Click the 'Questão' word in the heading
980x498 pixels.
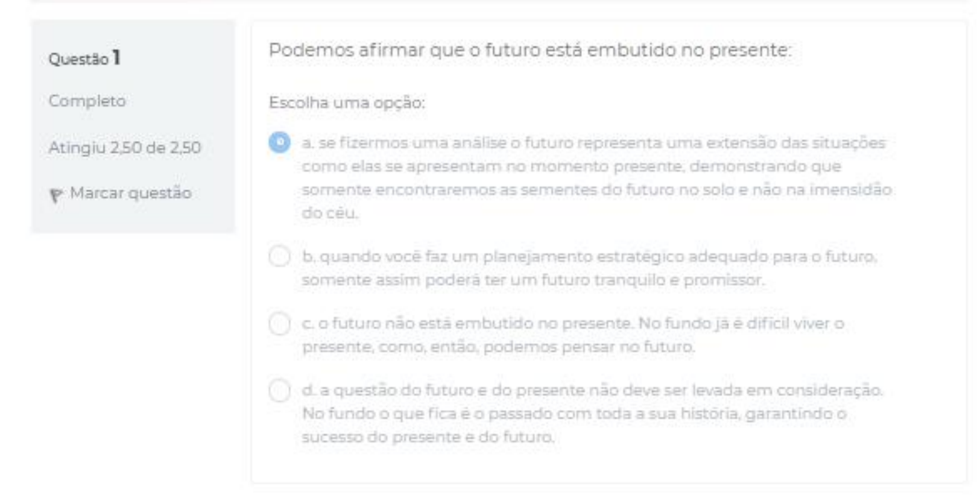coord(78,59)
